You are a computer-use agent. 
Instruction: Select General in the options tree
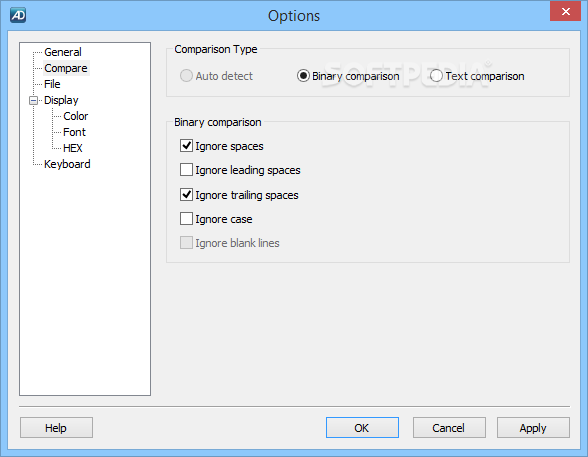point(63,52)
